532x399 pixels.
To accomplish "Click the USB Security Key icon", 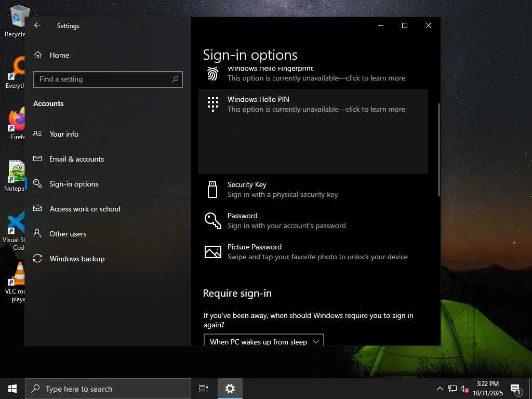I will tap(212, 189).
